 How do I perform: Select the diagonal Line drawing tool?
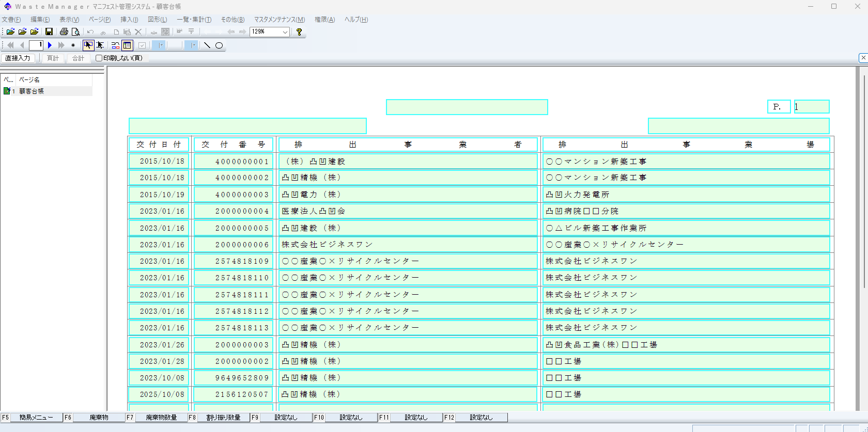point(207,45)
